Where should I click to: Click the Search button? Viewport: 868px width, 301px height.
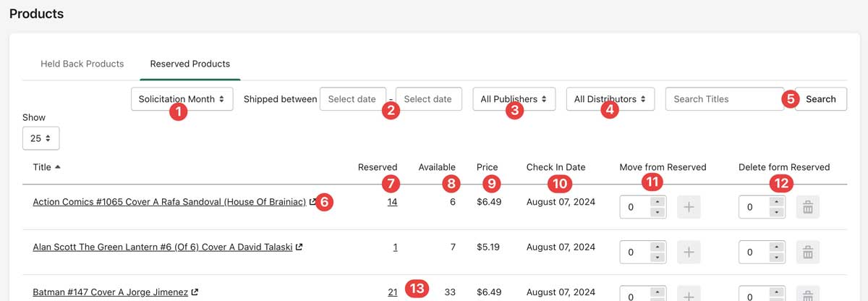pyautogui.click(x=820, y=99)
